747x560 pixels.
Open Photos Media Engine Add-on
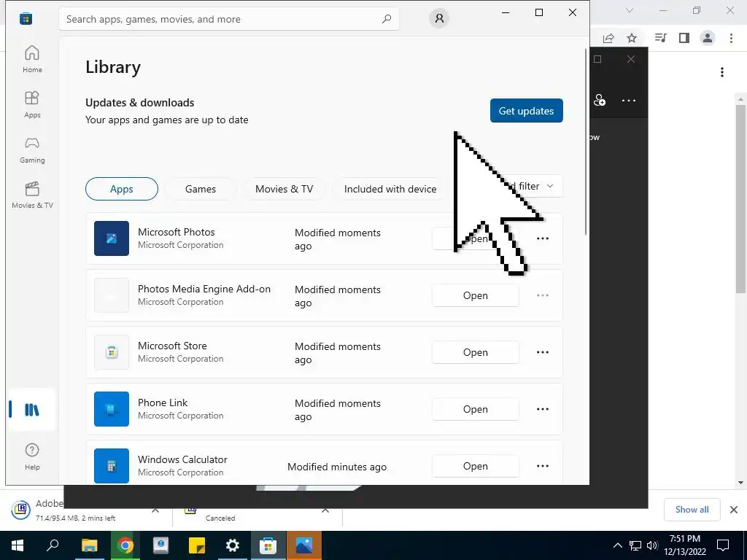click(x=476, y=295)
